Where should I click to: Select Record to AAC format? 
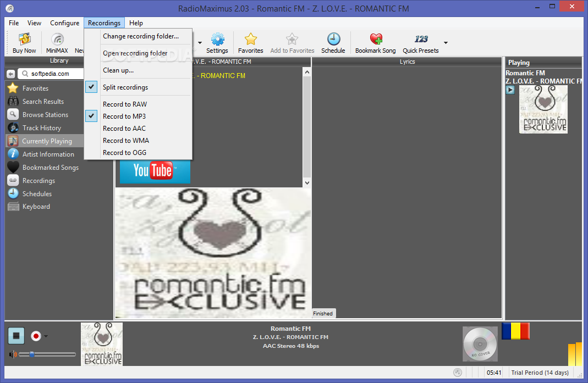pyautogui.click(x=139, y=129)
